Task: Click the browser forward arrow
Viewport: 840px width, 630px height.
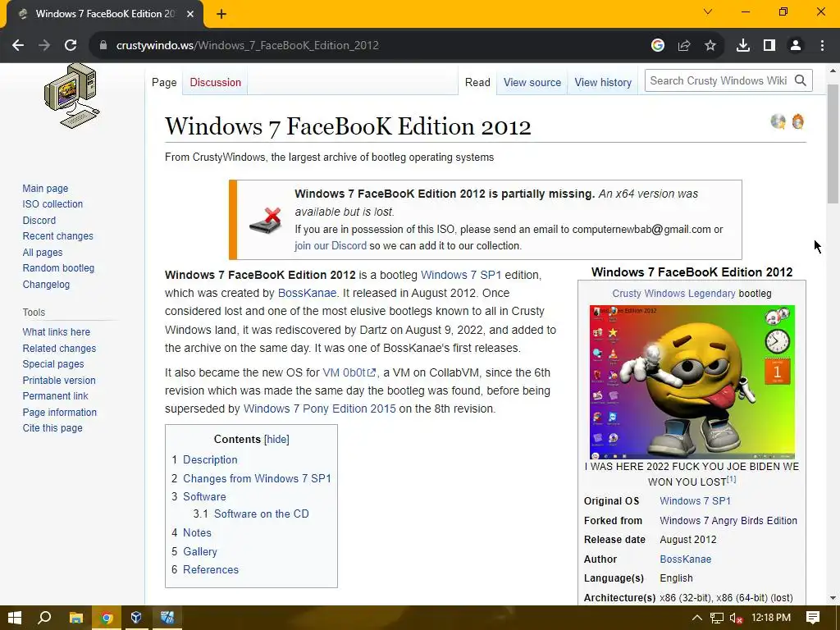Action: coord(44,46)
